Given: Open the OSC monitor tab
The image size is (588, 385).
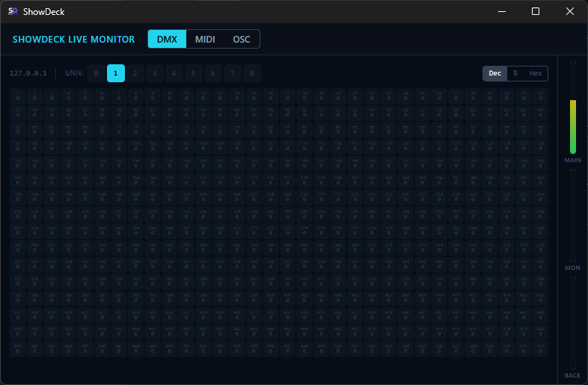Looking at the screenshot, I should click(241, 39).
